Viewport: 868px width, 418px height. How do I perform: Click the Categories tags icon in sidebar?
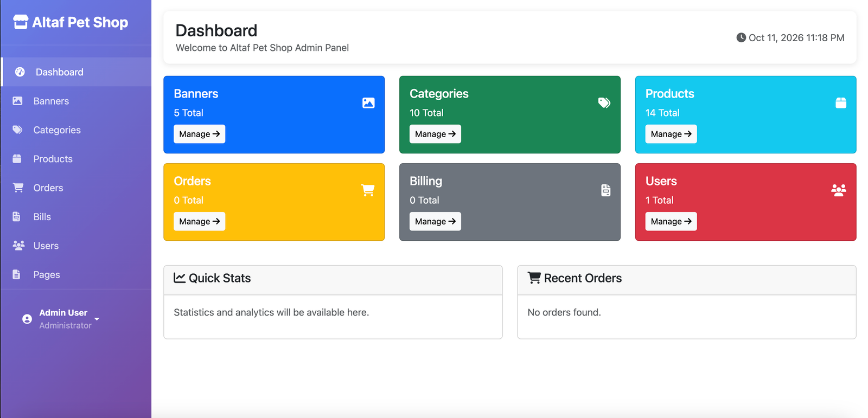pyautogui.click(x=17, y=130)
